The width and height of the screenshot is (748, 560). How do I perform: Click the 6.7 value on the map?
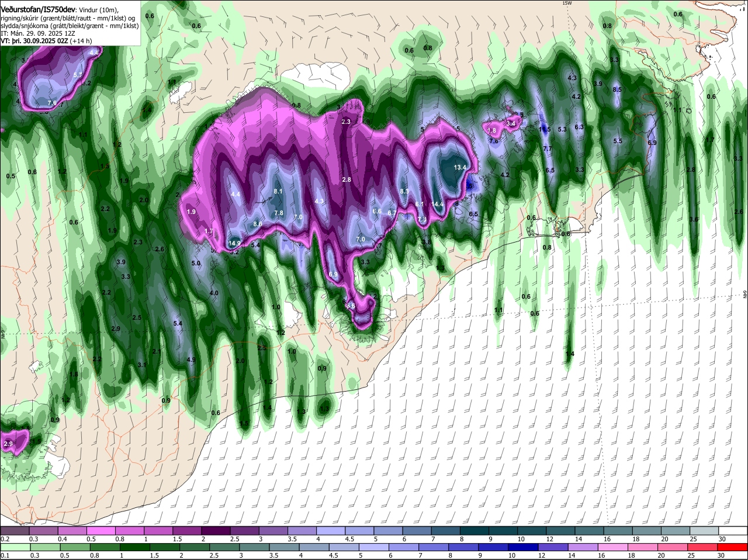coord(392,213)
